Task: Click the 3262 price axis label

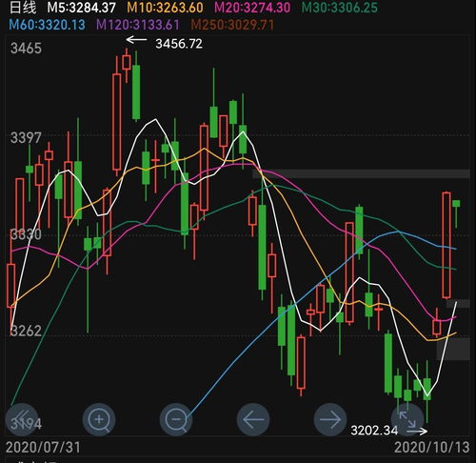Action: pos(26,331)
